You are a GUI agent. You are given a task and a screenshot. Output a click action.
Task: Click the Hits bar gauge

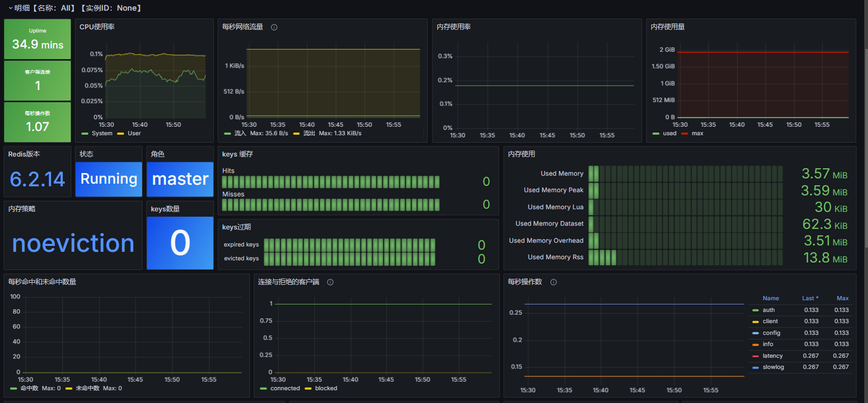[331, 182]
